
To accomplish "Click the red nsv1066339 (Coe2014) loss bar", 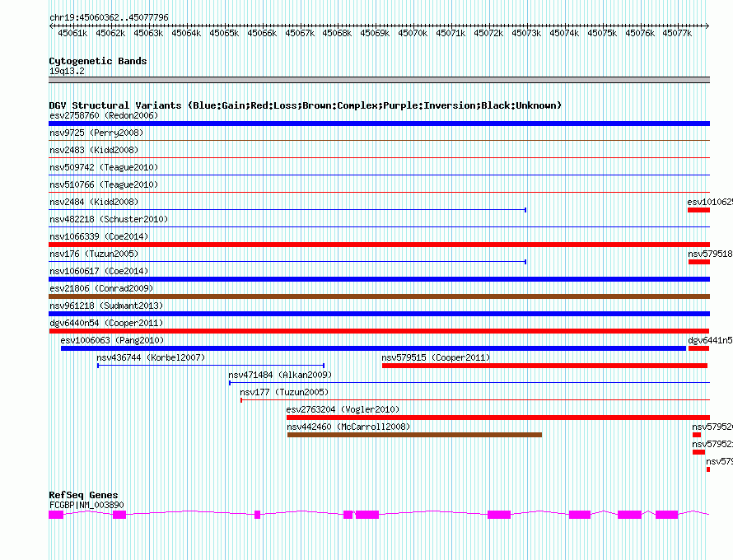I will click(379, 245).
